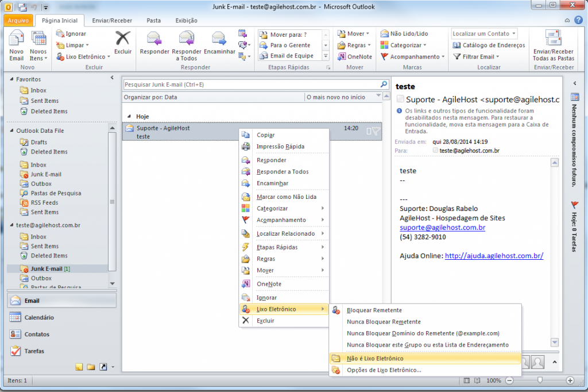
Task: Open the Regras ribbon dropdown
Action: pos(354,45)
